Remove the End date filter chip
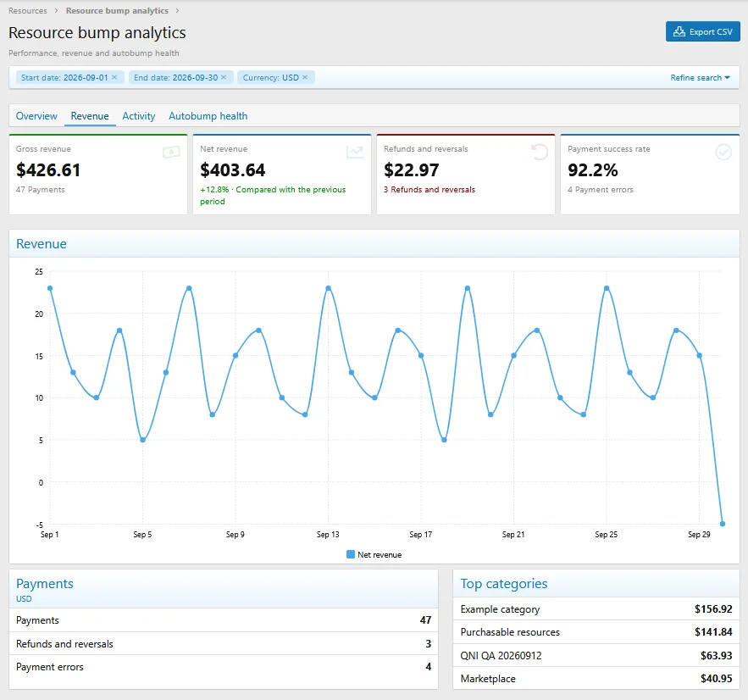748x700 pixels. (224, 77)
